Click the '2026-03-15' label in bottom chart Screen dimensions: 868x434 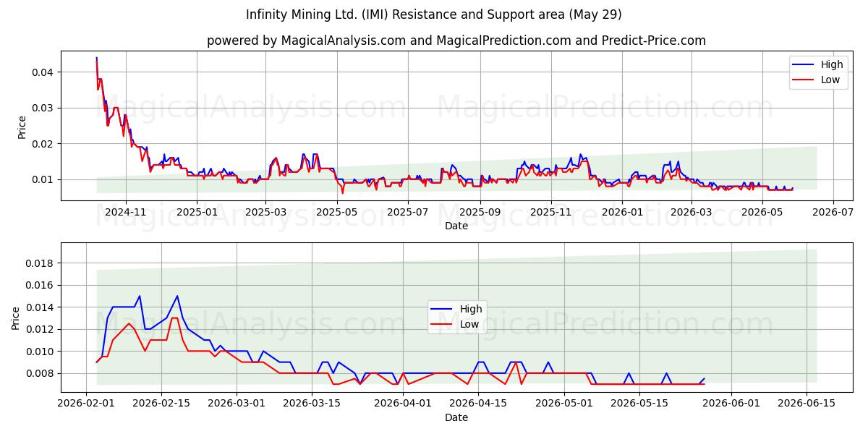coord(312,403)
